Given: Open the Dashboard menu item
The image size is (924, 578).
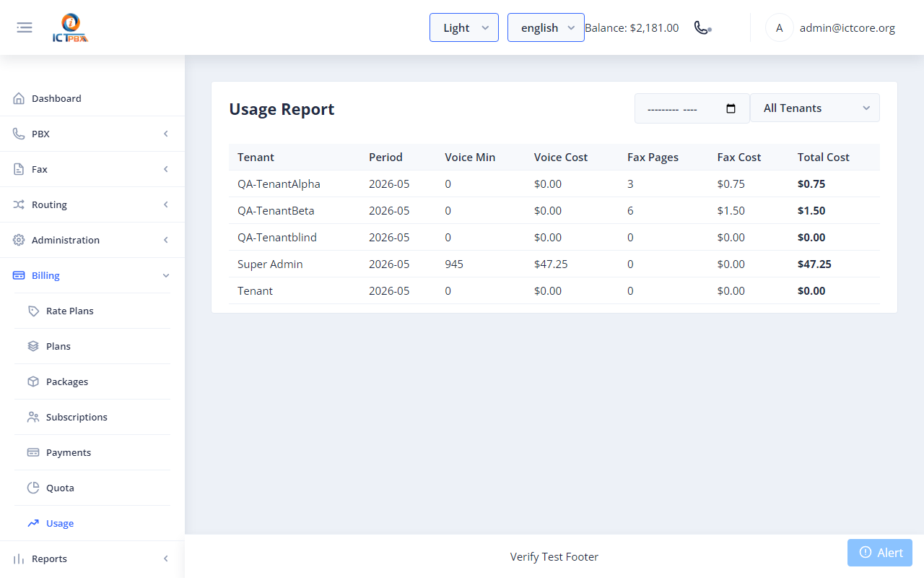Looking at the screenshot, I should click(x=92, y=98).
